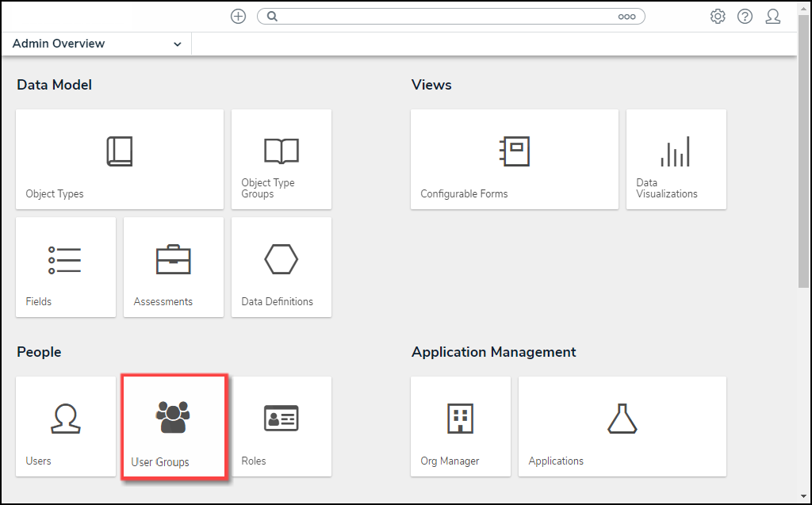Open the Configurable Forms notebook icon
The height and width of the screenshot is (505, 812).
point(514,151)
